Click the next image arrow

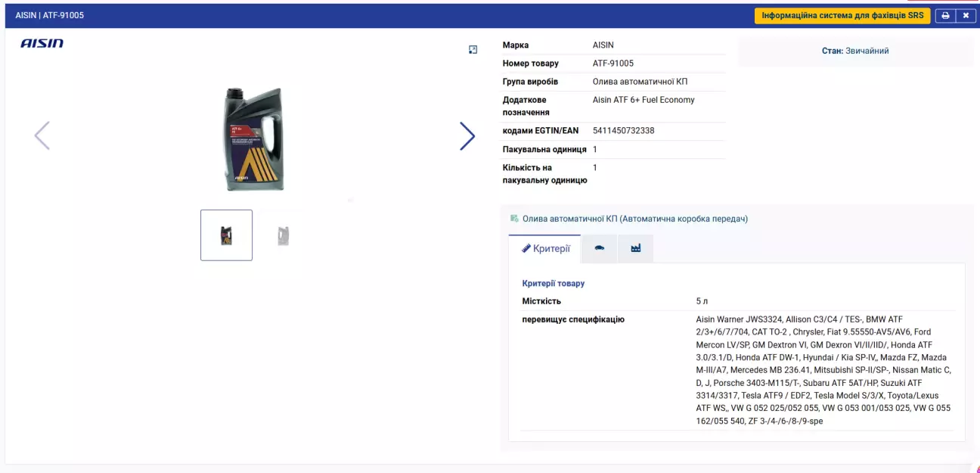[x=467, y=136]
